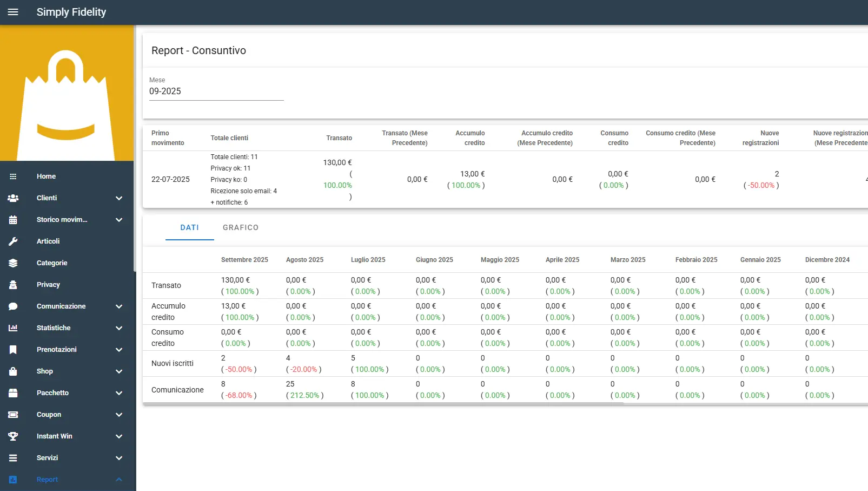Click the Comunicazione chat bubble icon
Viewport: 868px width, 491px height.
coord(13,306)
